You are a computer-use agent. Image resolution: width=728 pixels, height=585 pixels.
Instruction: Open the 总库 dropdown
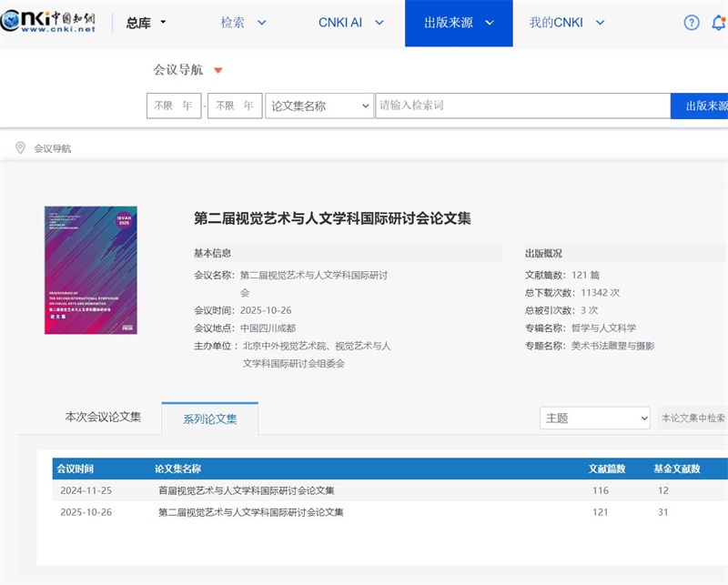tap(143, 23)
